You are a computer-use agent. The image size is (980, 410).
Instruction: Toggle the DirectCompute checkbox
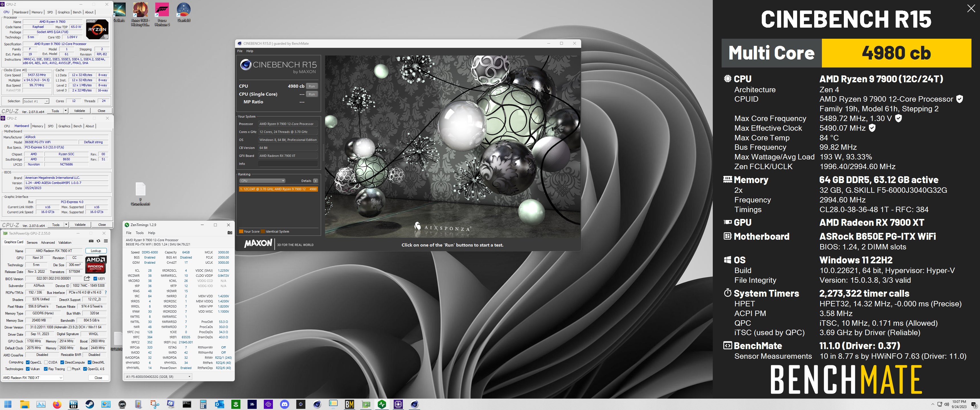click(x=62, y=362)
